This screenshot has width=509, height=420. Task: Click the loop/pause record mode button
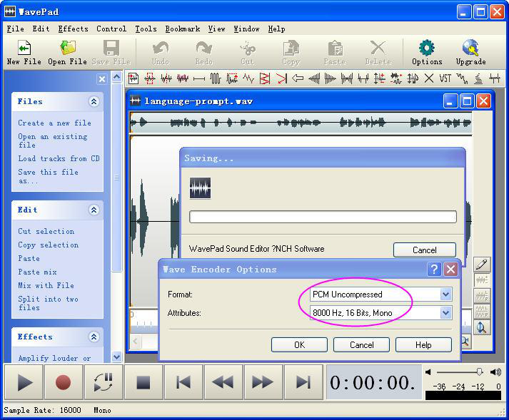(104, 382)
